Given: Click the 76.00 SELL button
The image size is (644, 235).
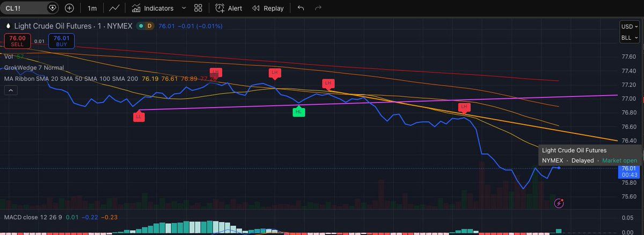Looking at the screenshot, I should click(17, 40).
